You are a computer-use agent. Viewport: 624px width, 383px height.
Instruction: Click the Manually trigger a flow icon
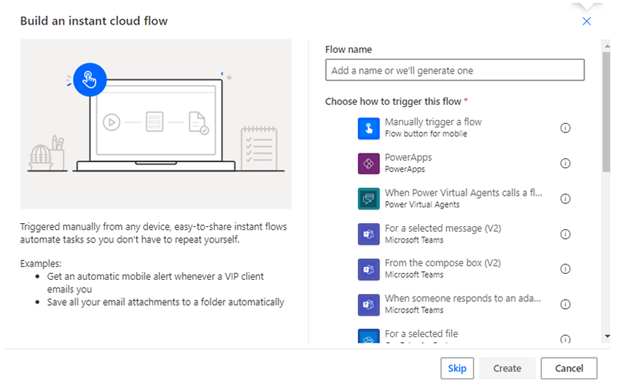tap(369, 128)
